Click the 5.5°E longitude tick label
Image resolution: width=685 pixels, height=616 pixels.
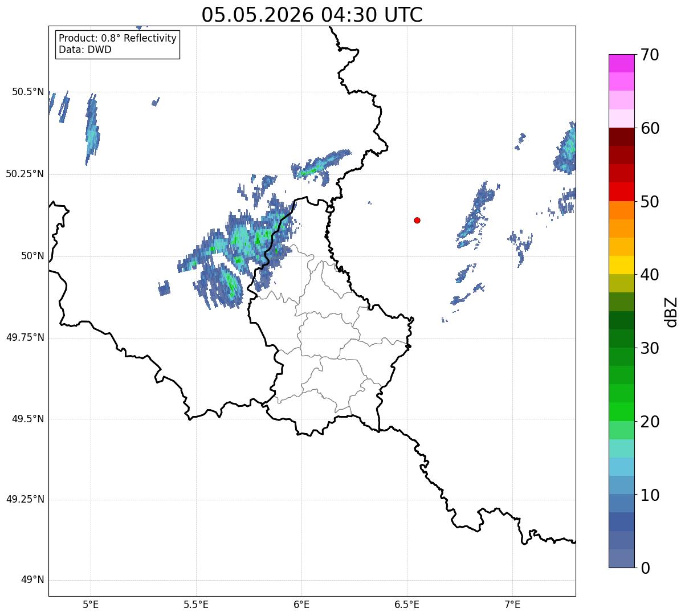click(196, 605)
